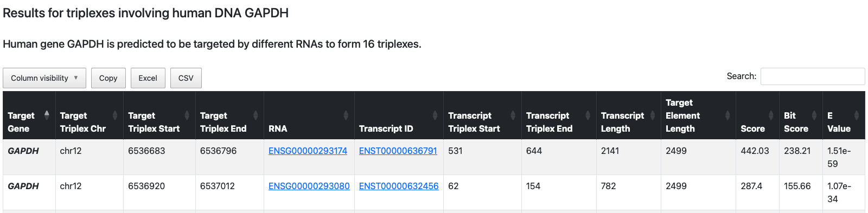The height and width of the screenshot is (213, 868).
Task: Sort by RNA column arrow icon
Action: (x=346, y=115)
